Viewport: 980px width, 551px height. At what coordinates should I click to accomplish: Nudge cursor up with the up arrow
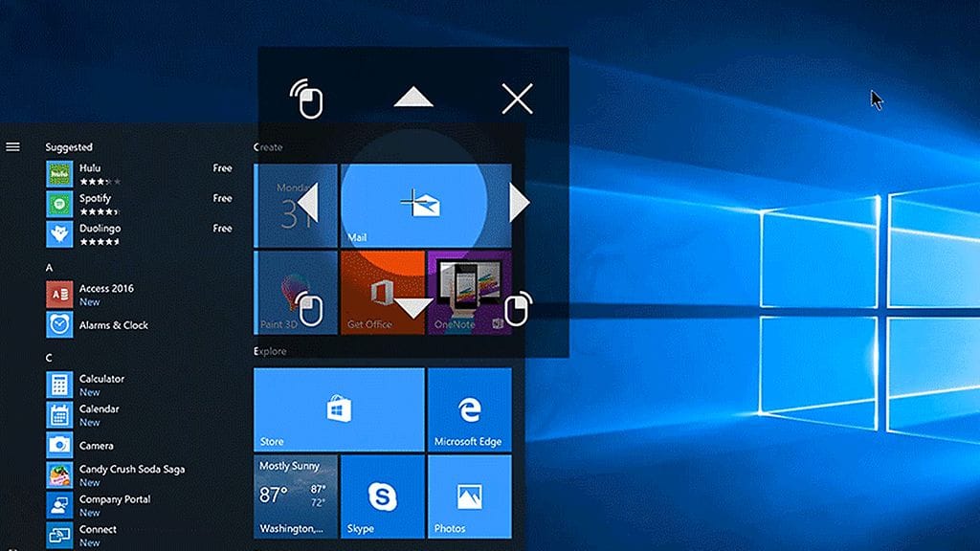(x=413, y=98)
